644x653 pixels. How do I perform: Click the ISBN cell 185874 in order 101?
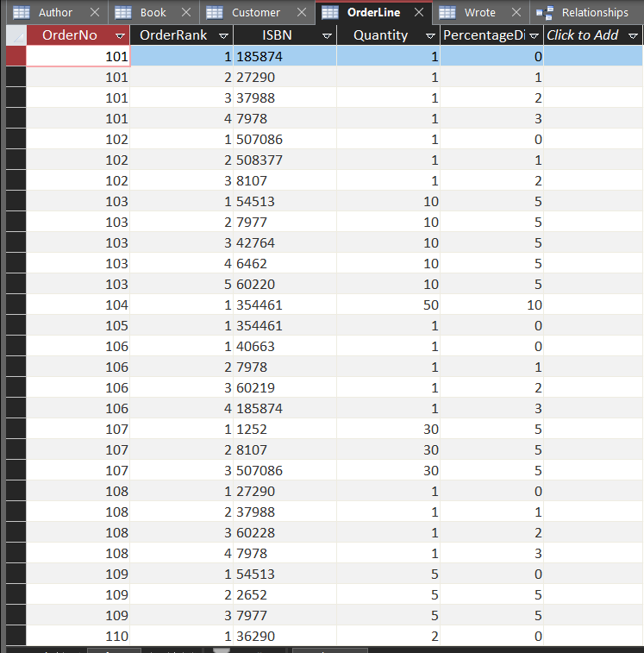(x=285, y=56)
